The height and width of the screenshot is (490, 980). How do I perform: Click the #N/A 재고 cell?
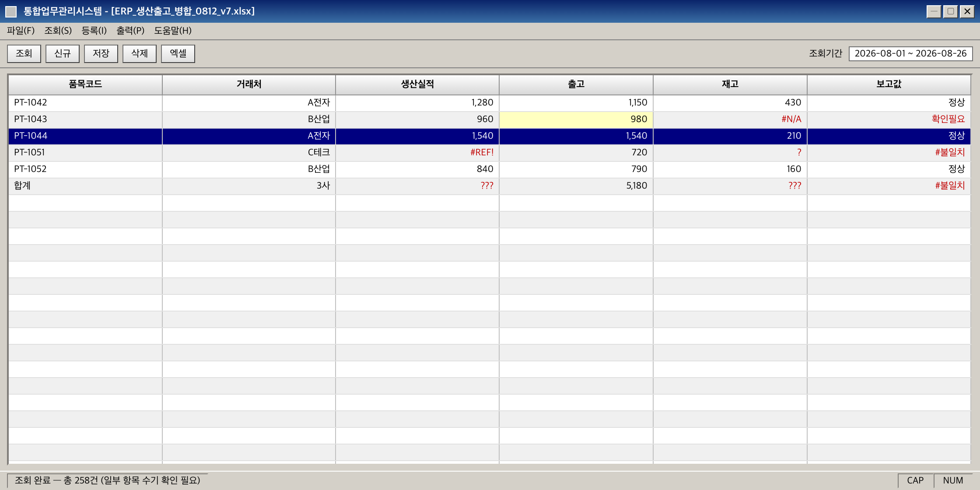click(x=730, y=119)
